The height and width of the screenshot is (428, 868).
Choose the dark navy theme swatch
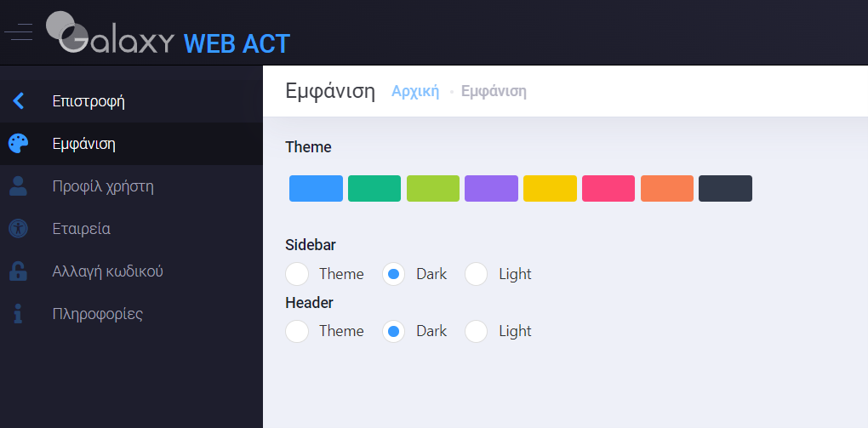point(725,188)
